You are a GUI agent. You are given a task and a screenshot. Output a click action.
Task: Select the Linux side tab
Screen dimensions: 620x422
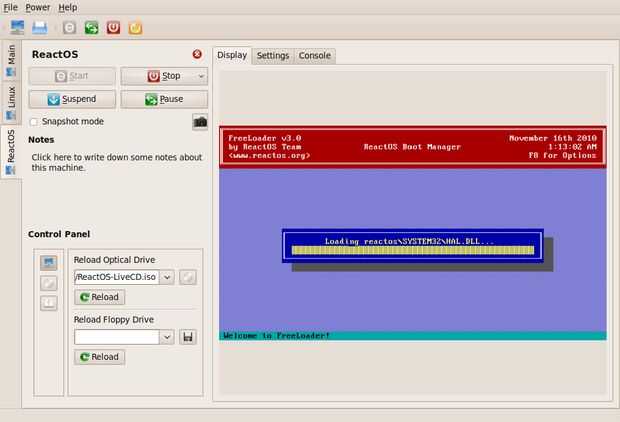click(11, 103)
